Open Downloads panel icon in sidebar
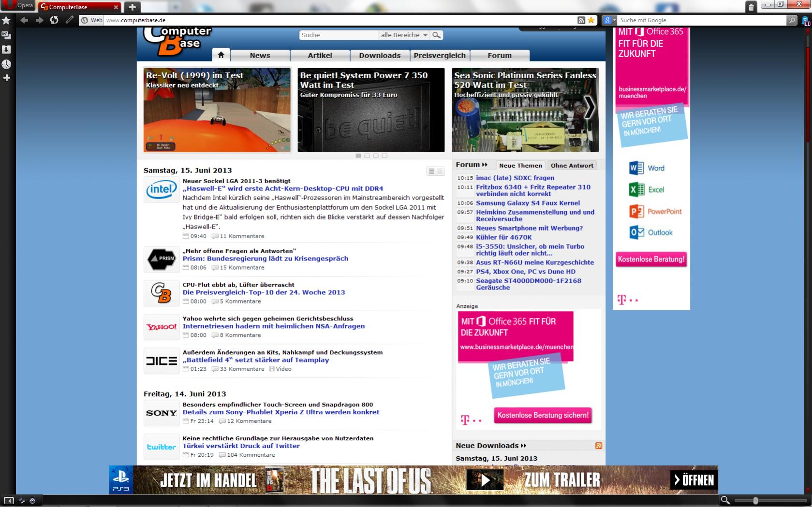The width and height of the screenshot is (812, 507). pyautogui.click(x=6, y=49)
